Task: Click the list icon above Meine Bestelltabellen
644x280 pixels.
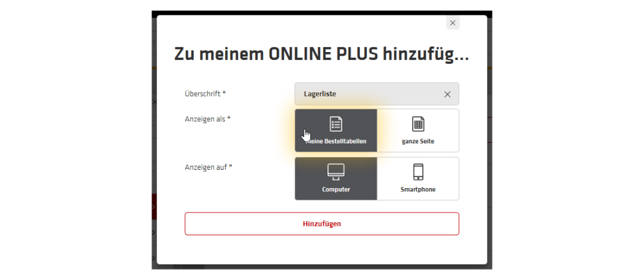Action: pyautogui.click(x=336, y=124)
